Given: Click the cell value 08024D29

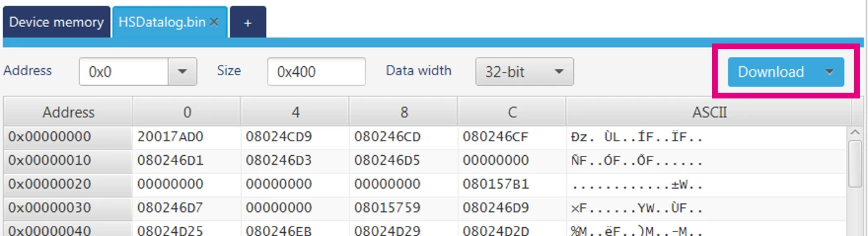Looking at the screenshot, I should pos(388,230).
